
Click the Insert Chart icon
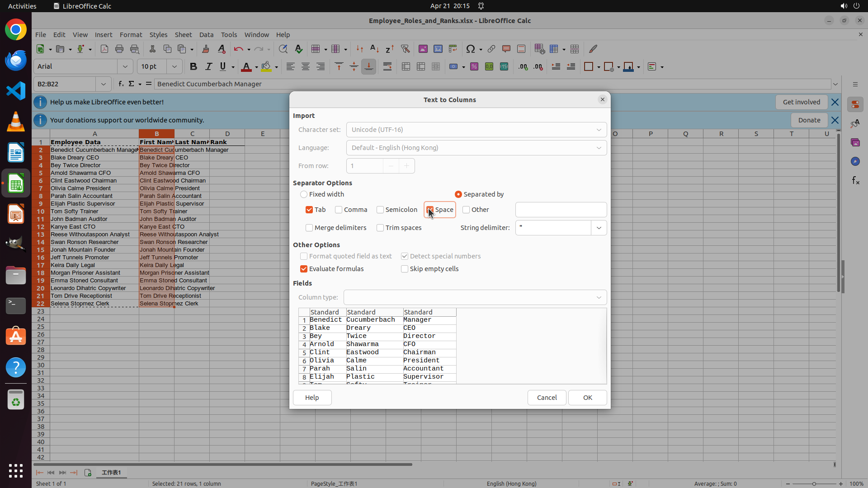click(438, 49)
